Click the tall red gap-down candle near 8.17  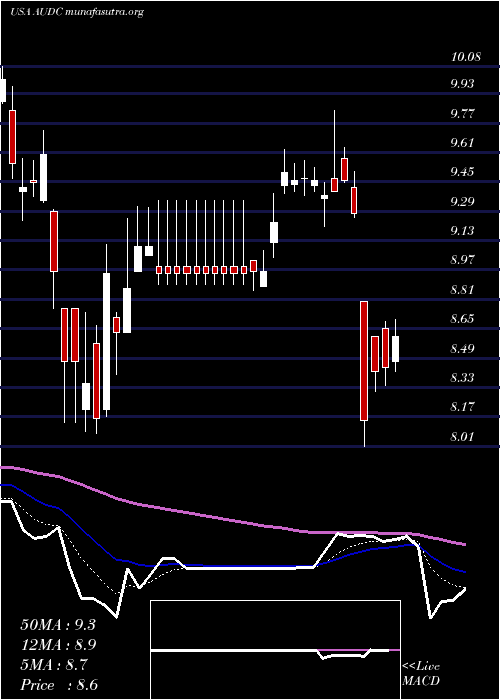click(x=364, y=361)
